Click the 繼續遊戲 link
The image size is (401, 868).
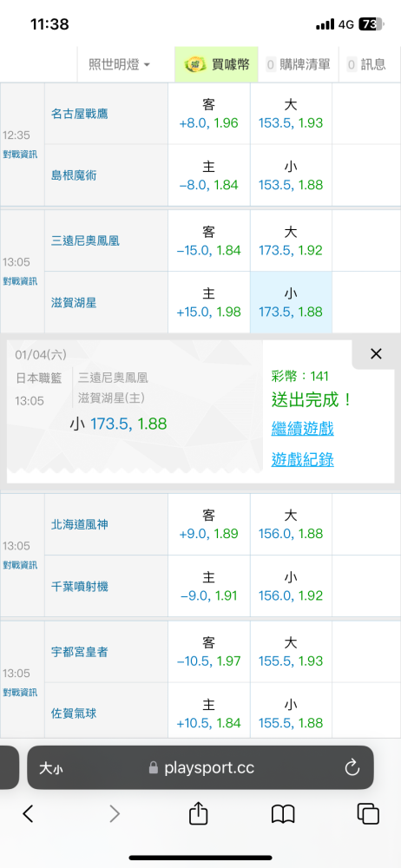302,429
